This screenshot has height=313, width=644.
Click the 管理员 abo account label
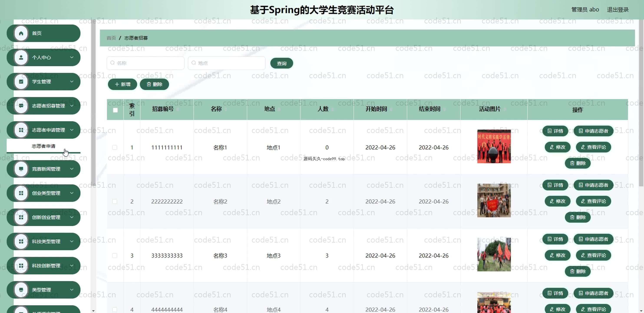[x=585, y=10]
